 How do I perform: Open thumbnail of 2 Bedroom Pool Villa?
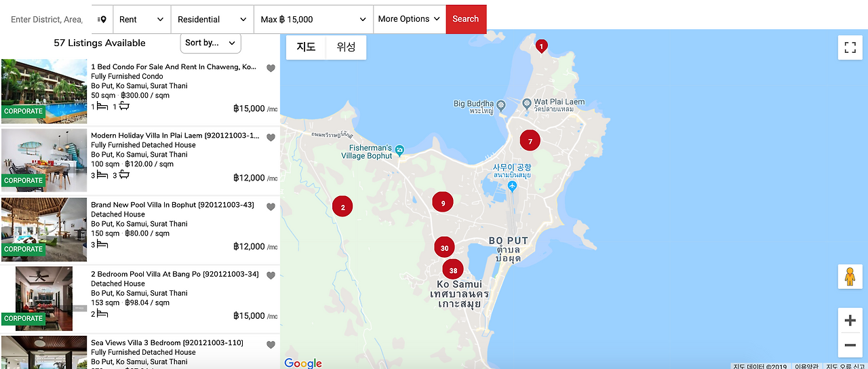pos(44,298)
